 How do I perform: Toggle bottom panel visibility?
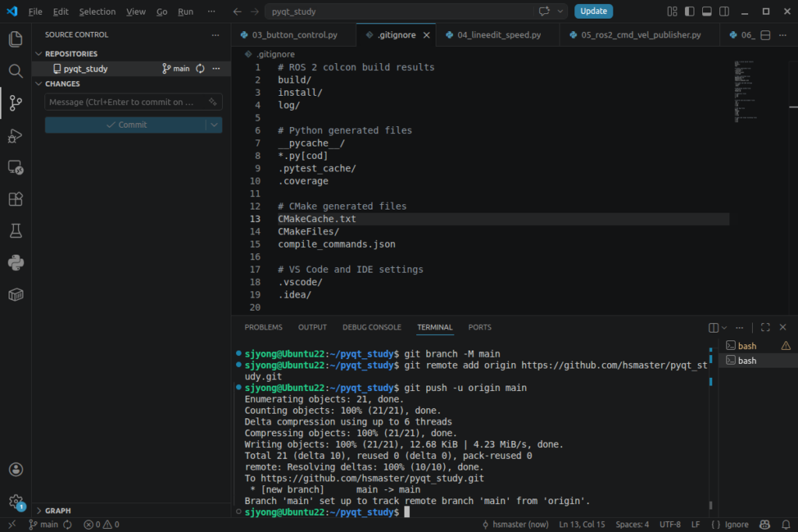(707, 11)
